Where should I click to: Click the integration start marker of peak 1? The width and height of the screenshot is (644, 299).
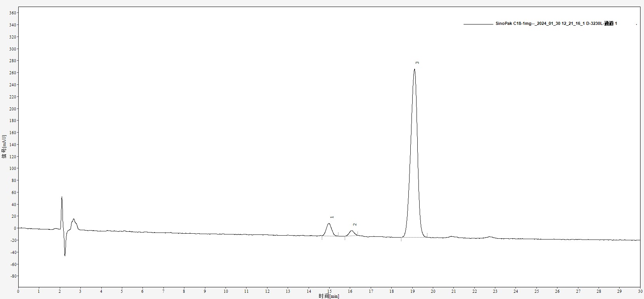click(322, 237)
